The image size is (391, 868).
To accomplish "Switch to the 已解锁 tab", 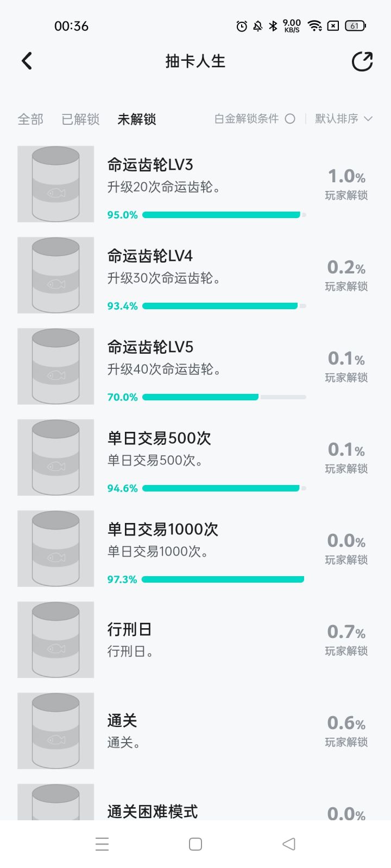I will (80, 119).
